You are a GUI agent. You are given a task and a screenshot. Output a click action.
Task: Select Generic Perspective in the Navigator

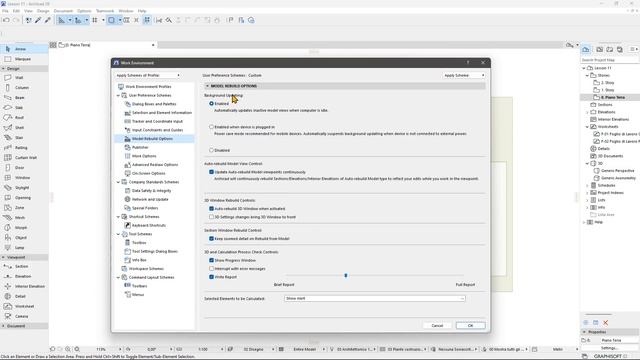pos(618,171)
